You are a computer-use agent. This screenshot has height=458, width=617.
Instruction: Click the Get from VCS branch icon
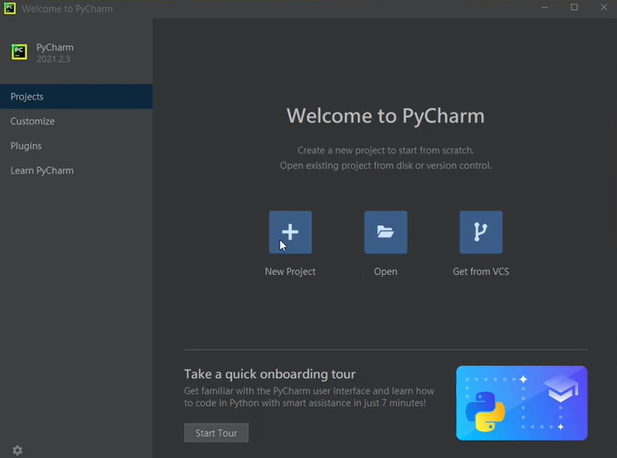481,232
